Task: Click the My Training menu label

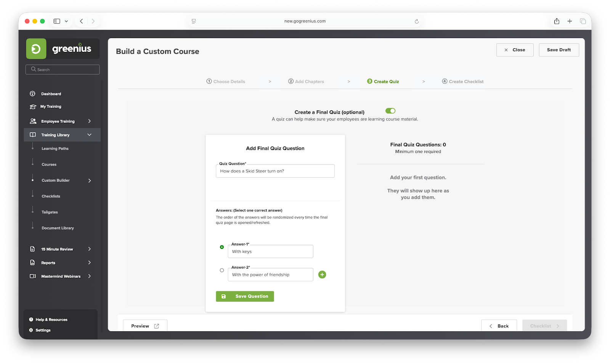Action: 51,107
